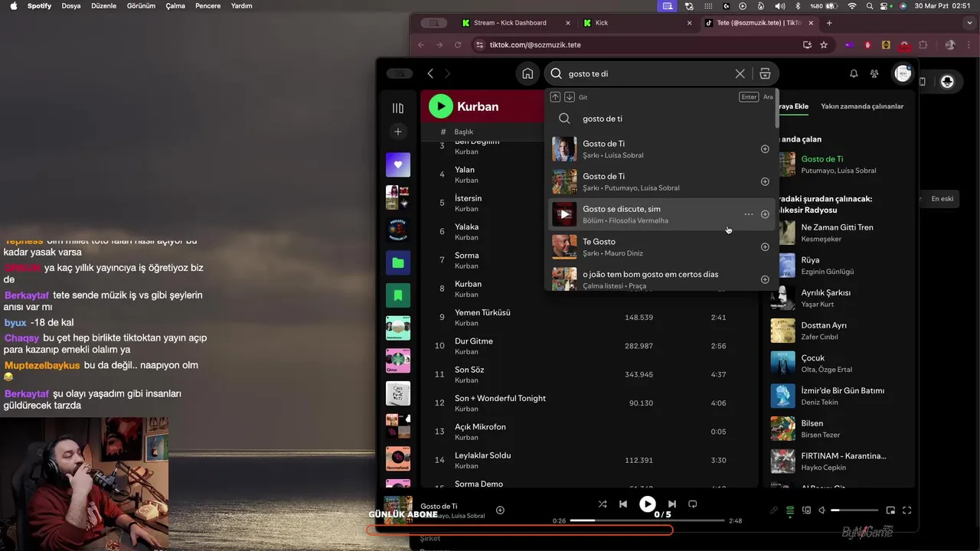Create a playlist with sidebar plus button
980x551 pixels.
click(397, 132)
